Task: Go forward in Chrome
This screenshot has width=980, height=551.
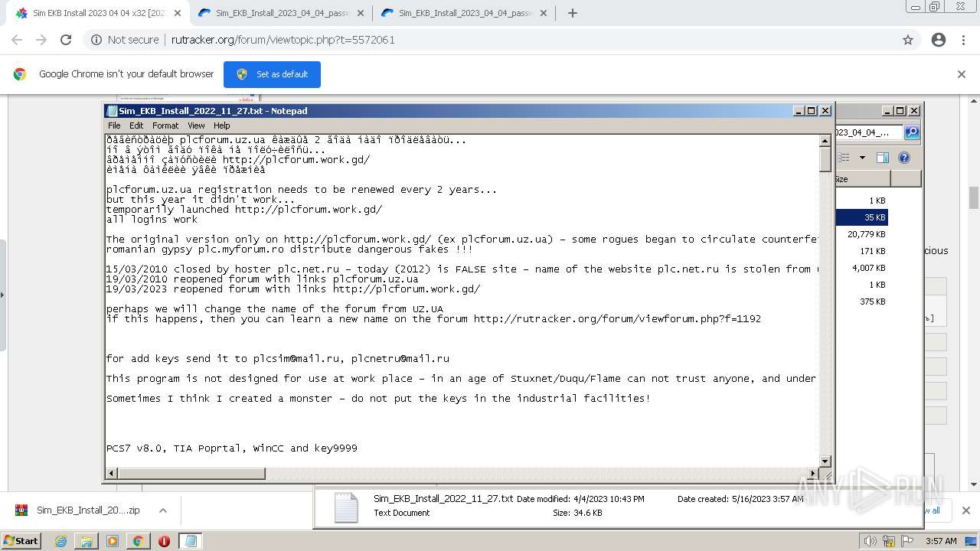Action: click(41, 40)
